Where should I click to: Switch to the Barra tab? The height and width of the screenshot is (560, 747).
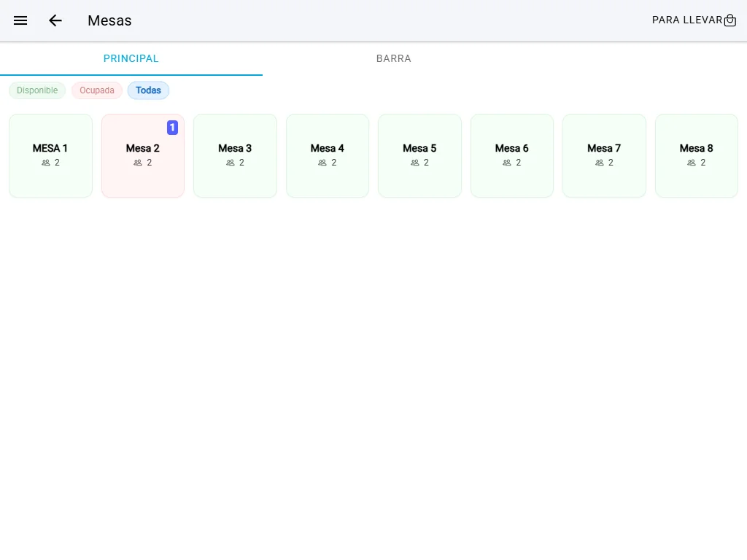[x=393, y=58]
